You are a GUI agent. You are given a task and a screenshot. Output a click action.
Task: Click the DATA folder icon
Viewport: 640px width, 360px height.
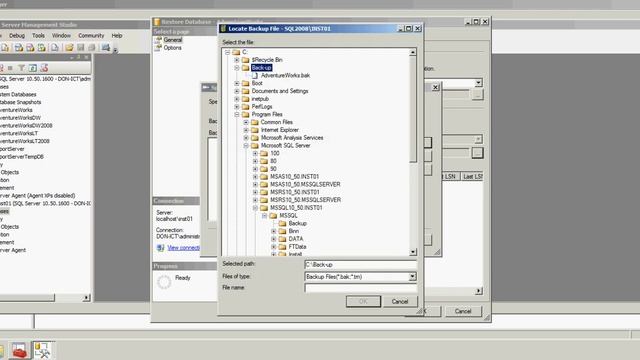282,239
